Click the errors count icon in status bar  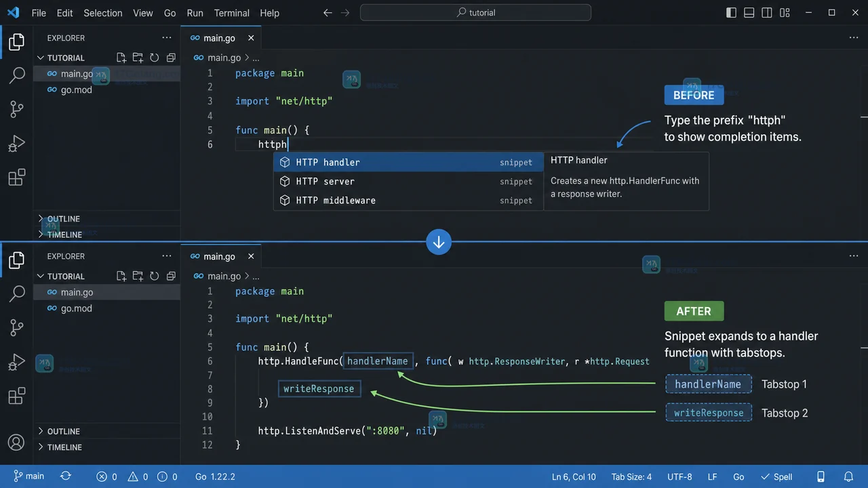point(107,476)
